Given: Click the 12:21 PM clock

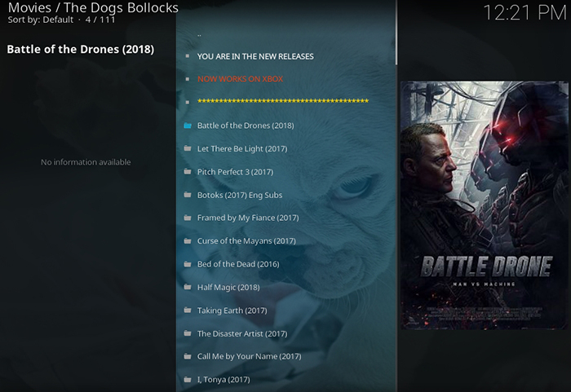Looking at the screenshot, I should click(525, 13).
